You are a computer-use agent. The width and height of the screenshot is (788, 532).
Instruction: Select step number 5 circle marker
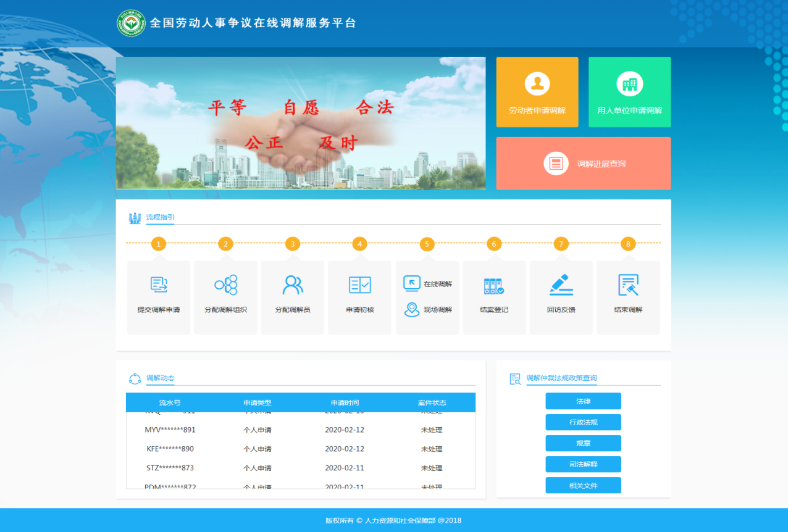click(427, 244)
